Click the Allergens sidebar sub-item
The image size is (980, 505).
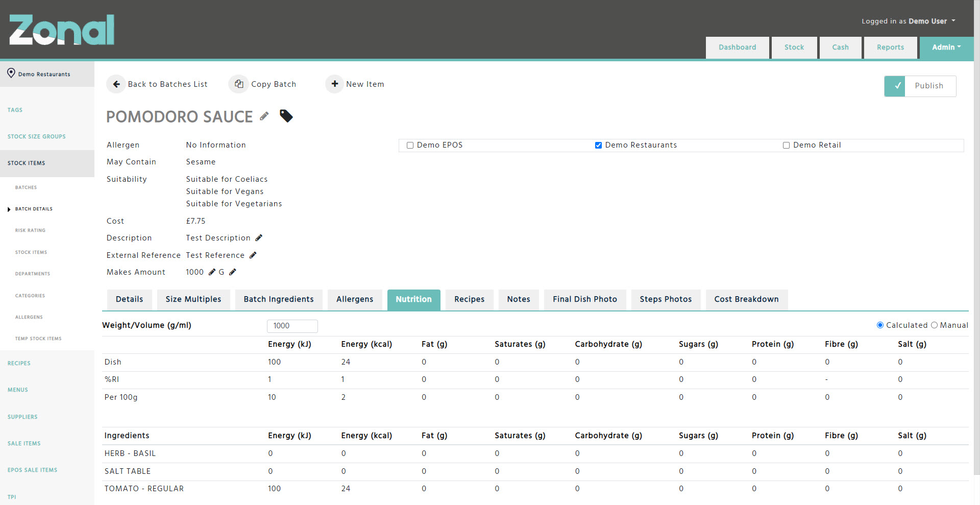[29, 317]
